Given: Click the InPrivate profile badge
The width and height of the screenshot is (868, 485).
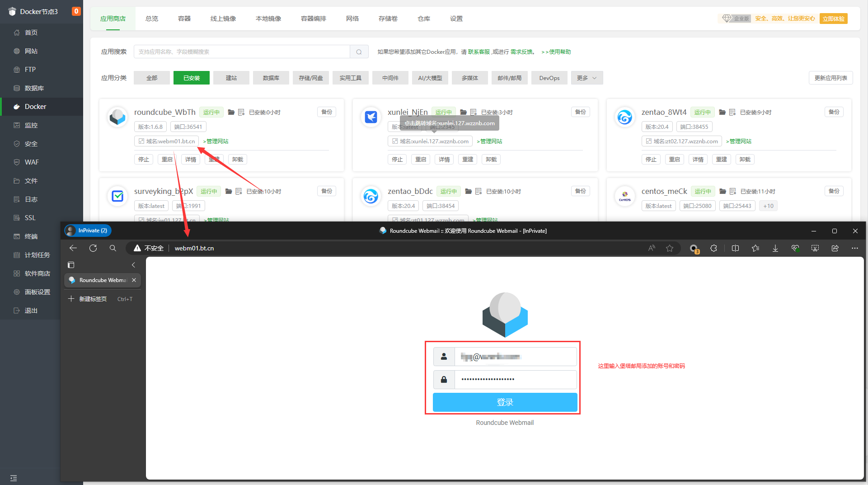Looking at the screenshot, I should pyautogui.click(x=88, y=231).
